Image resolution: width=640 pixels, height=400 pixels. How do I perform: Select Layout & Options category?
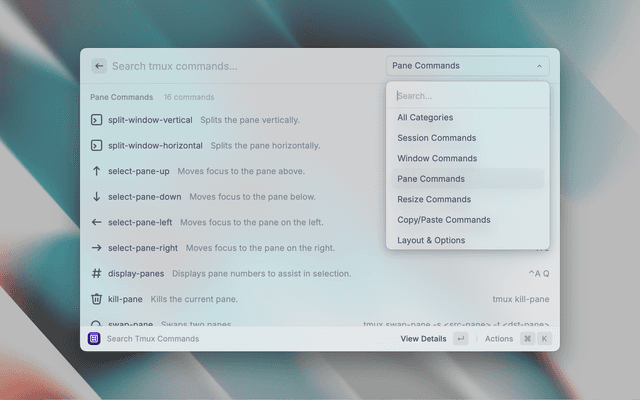[x=430, y=240]
